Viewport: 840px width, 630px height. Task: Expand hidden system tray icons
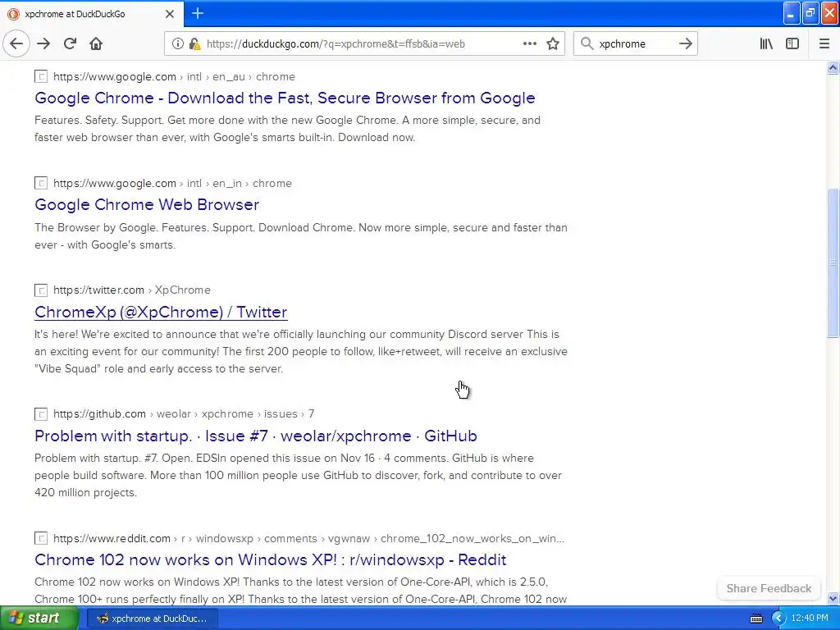pyautogui.click(x=778, y=619)
